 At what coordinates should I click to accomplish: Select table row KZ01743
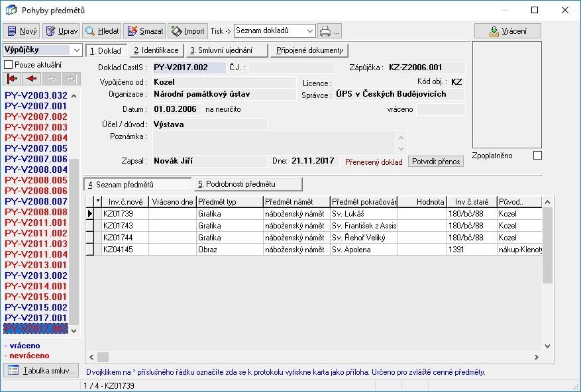tap(314, 226)
